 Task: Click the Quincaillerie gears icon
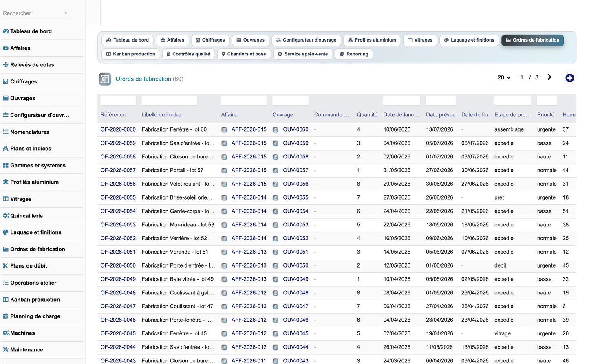6,216
